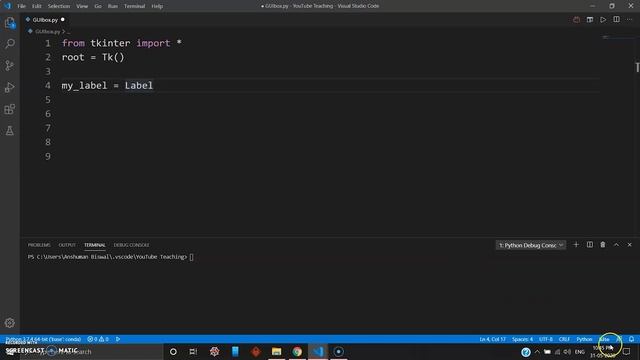This screenshot has width=640, height=360.
Task: Click ENG language indicator in tray
Action: tap(580, 352)
